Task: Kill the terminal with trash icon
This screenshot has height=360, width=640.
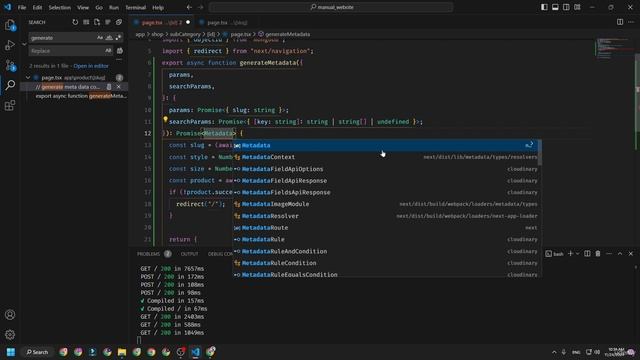Action: coord(598,253)
